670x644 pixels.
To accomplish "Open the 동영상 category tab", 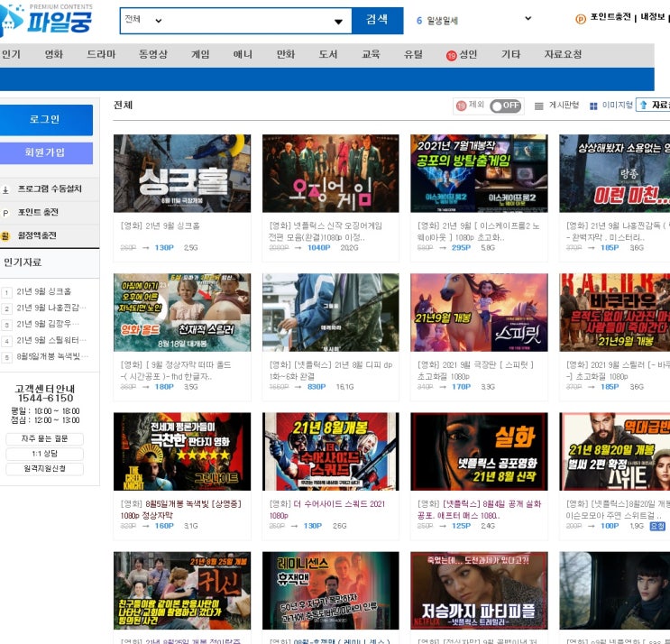I will pos(153,55).
